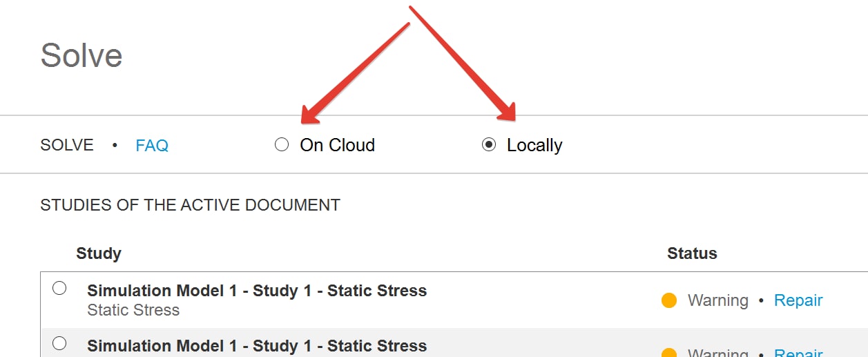
Task: Select the second study's radio button
Action: point(59,343)
